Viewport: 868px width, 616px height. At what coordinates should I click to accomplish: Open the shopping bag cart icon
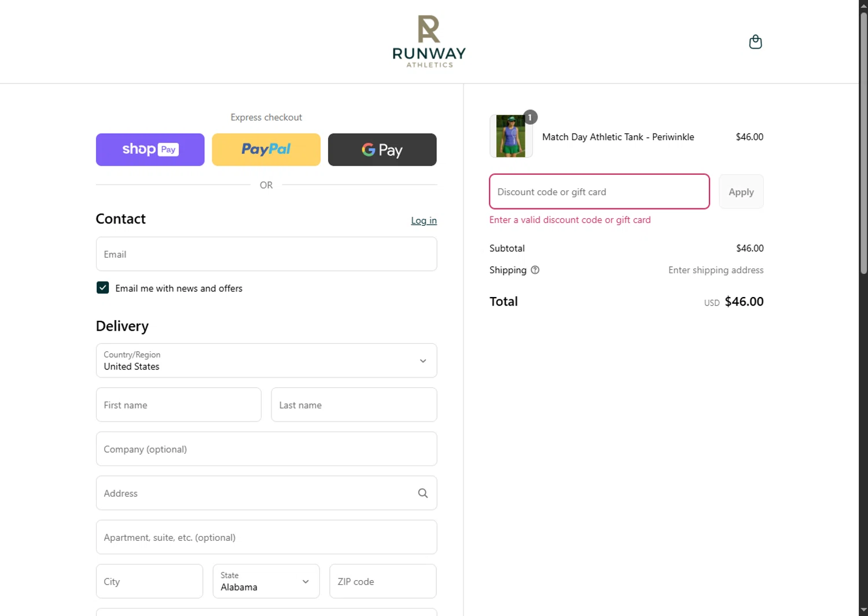click(x=755, y=42)
